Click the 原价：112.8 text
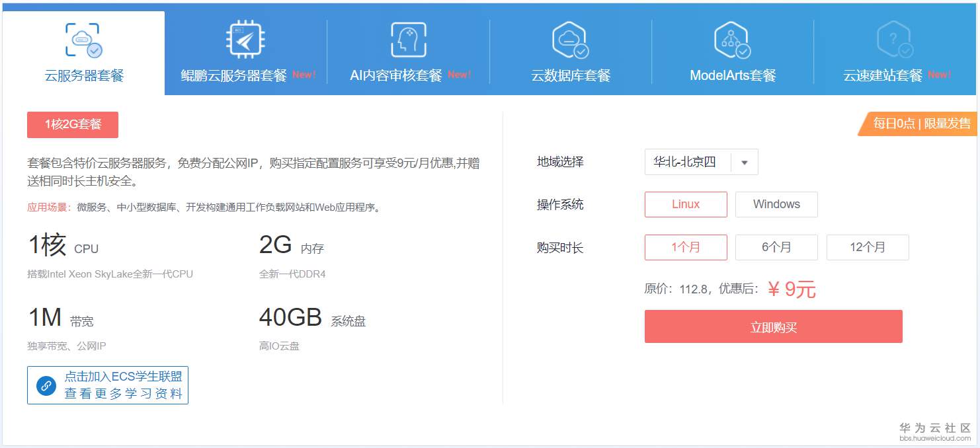The image size is (980, 448). click(x=676, y=289)
